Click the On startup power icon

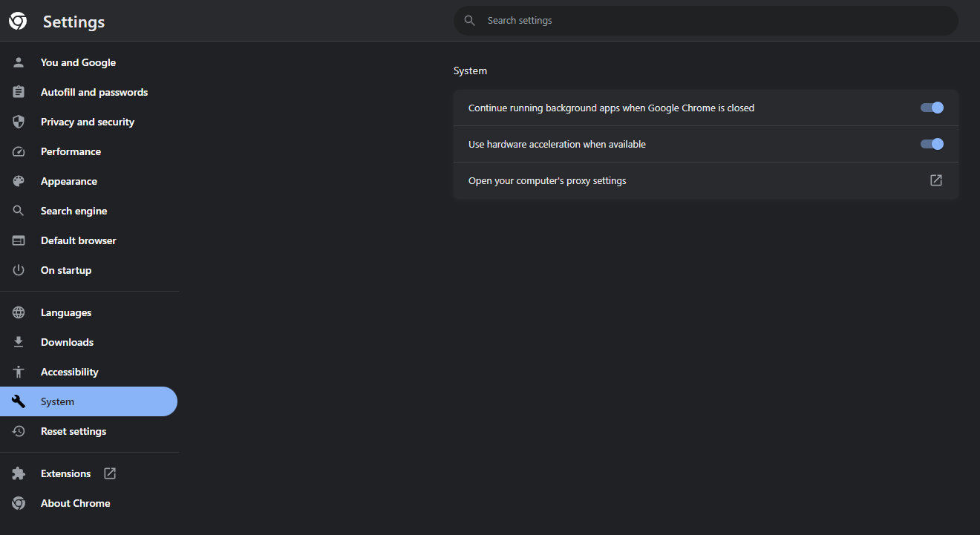coord(19,270)
